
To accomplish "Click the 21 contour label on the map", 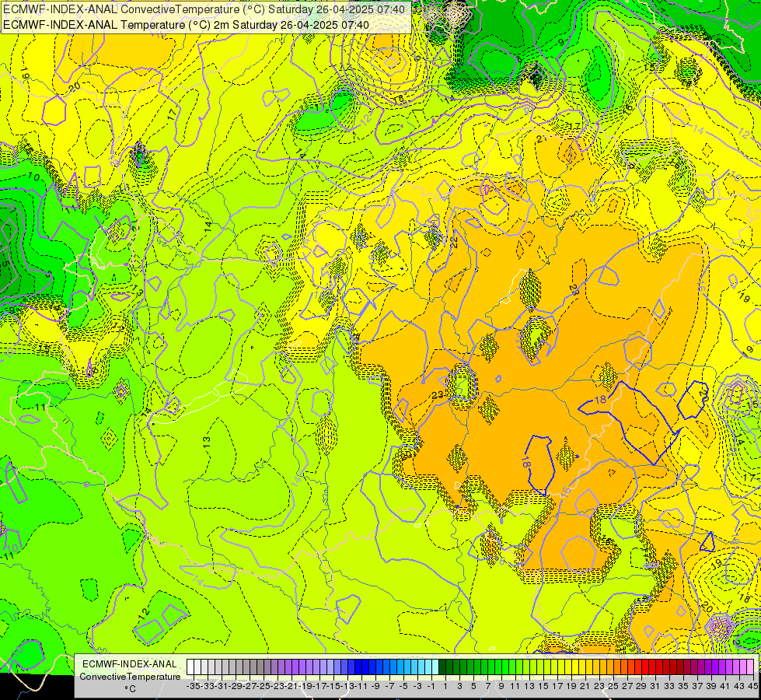I will pyautogui.click(x=543, y=139).
